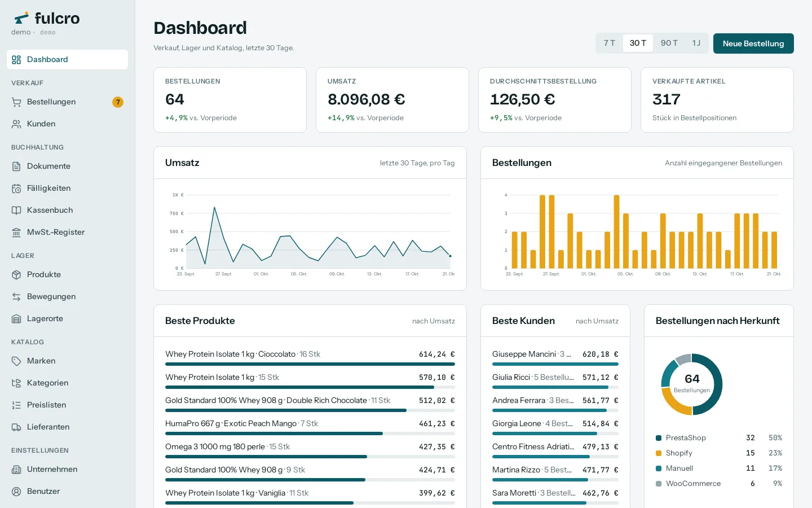812x508 pixels.
Task: Navigate to Preislisten in the sidebar
Action: pos(67,405)
